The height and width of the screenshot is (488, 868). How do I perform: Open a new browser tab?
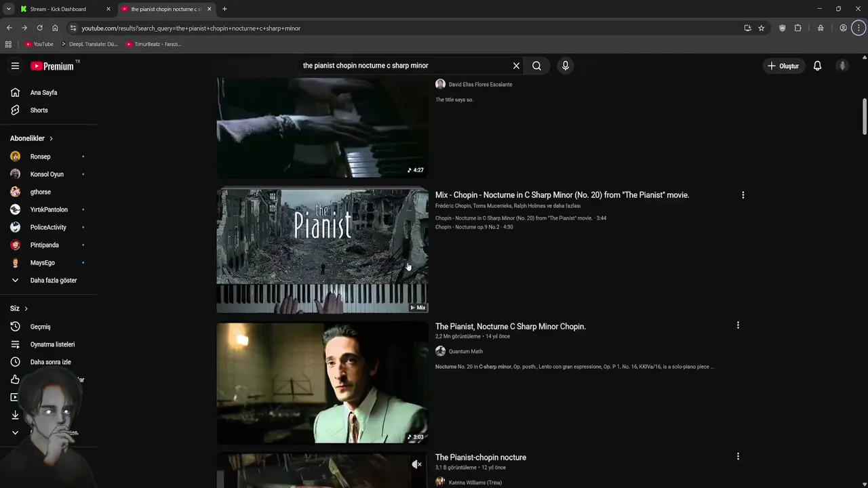pyautogui.click(x=224, y=9)
